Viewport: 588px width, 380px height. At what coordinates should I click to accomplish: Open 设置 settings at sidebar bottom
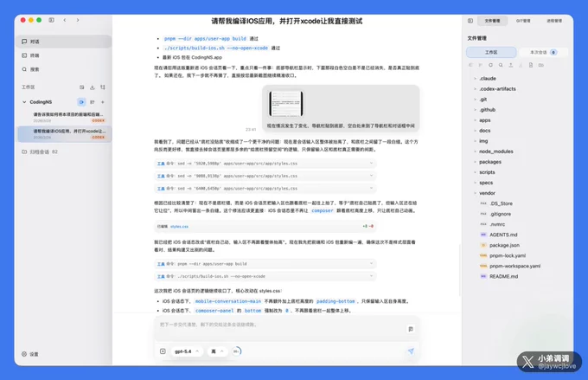30,354
